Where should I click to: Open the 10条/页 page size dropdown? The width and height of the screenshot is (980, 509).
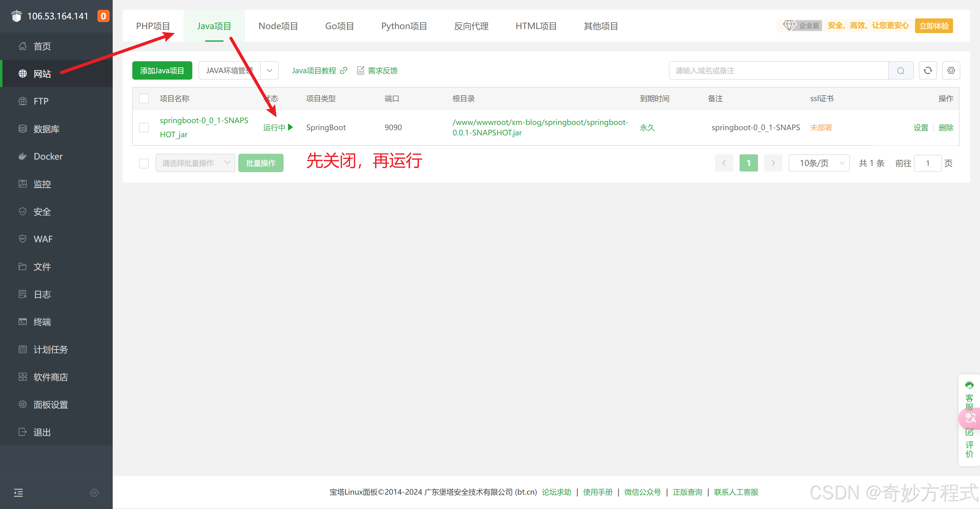point(819,163)
